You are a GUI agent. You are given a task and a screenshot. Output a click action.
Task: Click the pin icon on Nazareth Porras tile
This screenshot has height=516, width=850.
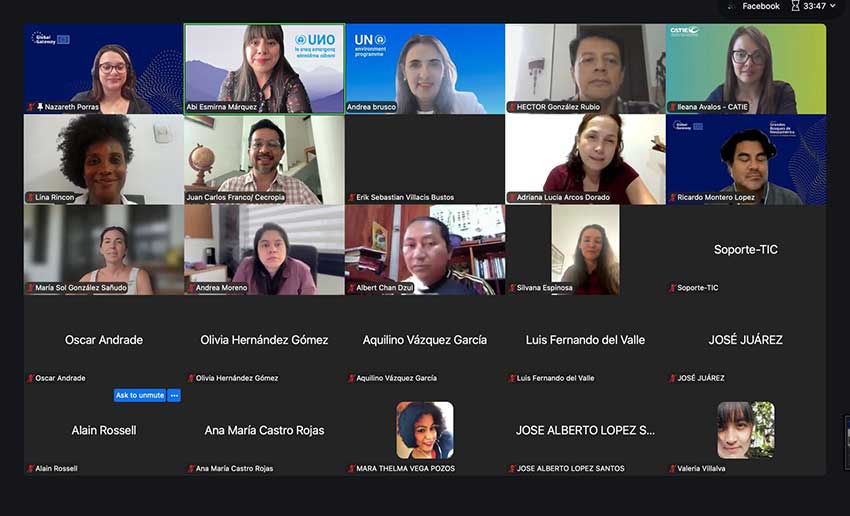pos(40,107)
